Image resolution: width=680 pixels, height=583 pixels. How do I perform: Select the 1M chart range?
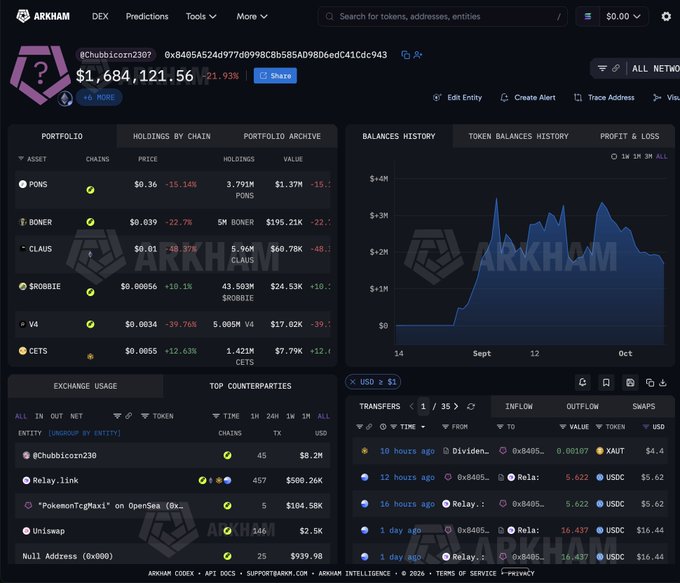(637, 157)
